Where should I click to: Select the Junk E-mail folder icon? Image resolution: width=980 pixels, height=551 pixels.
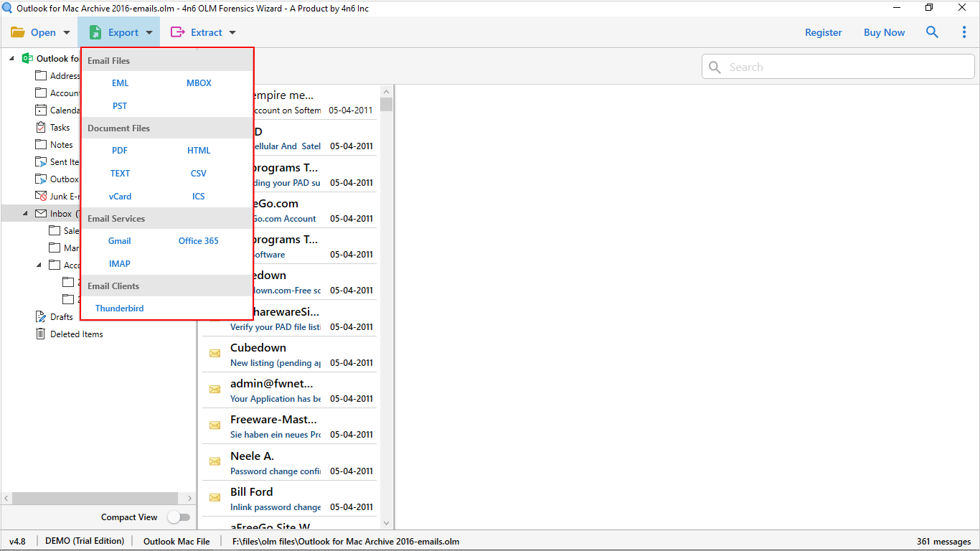click(41, 196)
